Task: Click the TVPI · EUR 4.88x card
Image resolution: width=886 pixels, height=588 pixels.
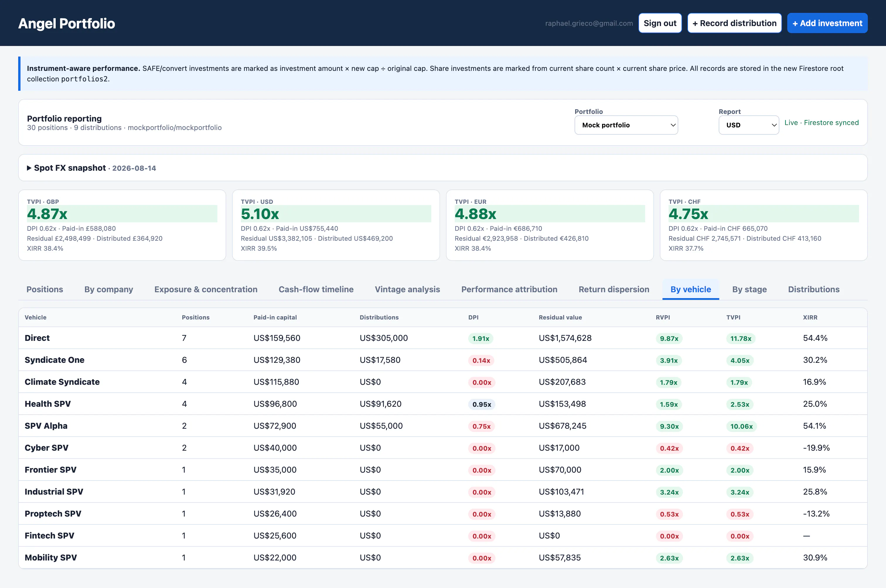Action: (x=550, y=225)
